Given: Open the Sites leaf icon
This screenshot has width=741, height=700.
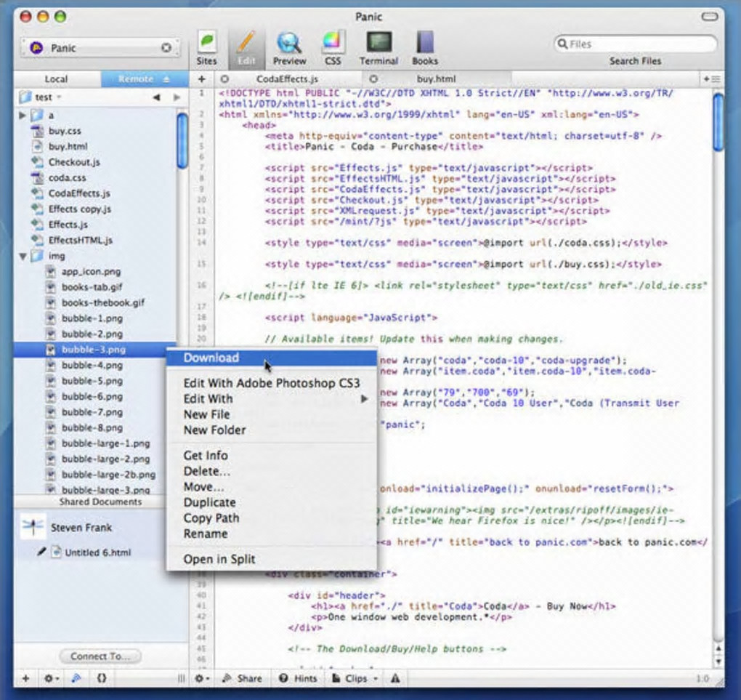Looking at the screenshot, I should coord(207,42).
